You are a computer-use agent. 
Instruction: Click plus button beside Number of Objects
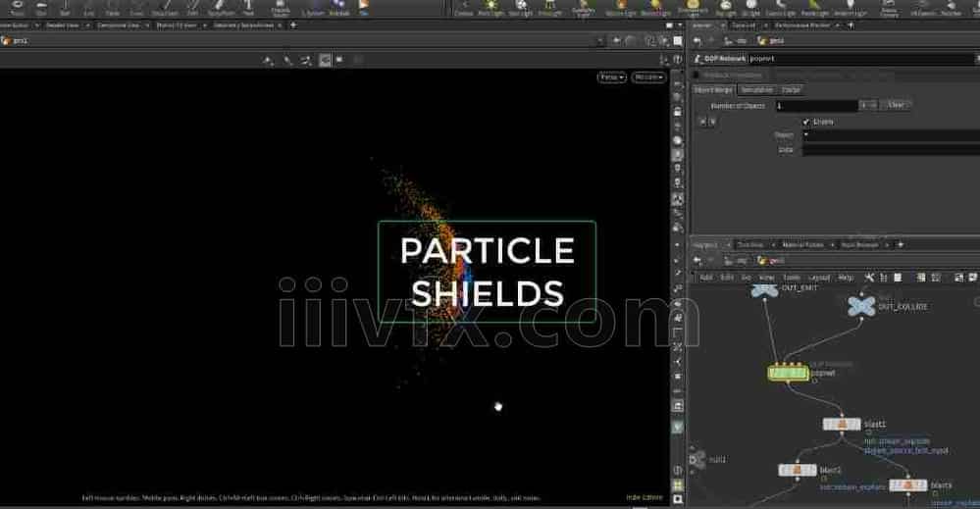pyautogui.click(x=864, y=105)
